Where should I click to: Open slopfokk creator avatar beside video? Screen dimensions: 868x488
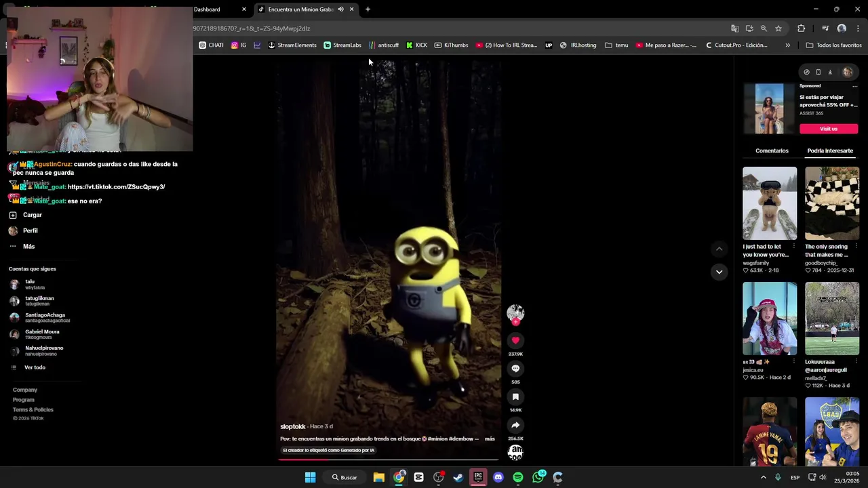coord(515,312)
